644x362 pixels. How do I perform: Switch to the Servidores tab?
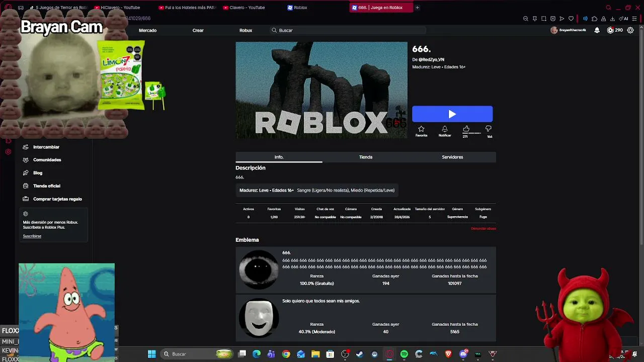pyautogui.click(x=452, y=157)
